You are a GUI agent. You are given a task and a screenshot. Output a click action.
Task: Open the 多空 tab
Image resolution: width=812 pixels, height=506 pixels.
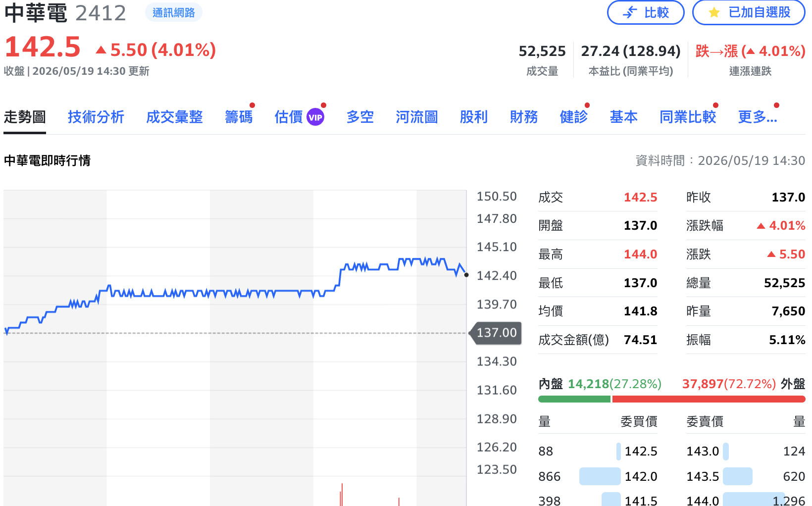click(x=360, y=117)
